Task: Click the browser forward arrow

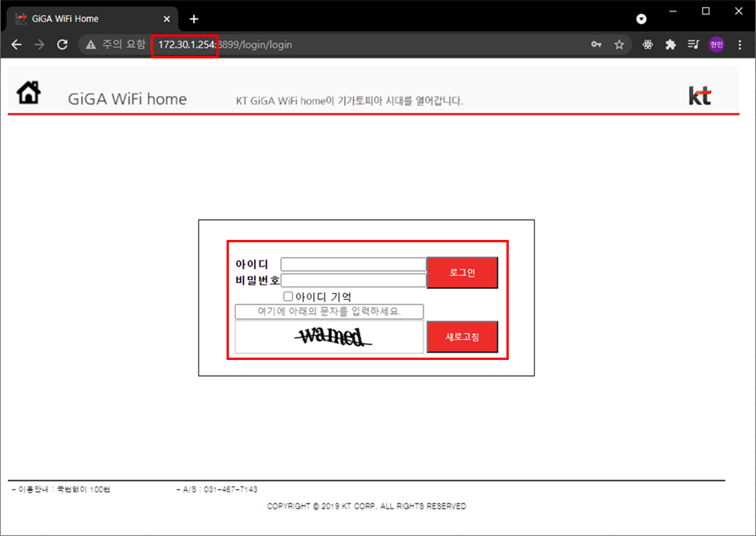Action: pyautogui.click(x=40, y=45)
